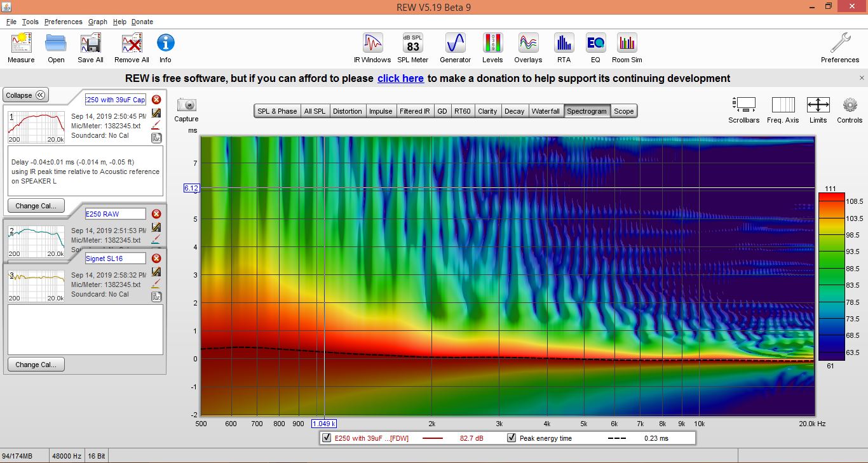Open the IR Windows tool
This screenshot has width=868, height=463.
(x=372, y=43)
